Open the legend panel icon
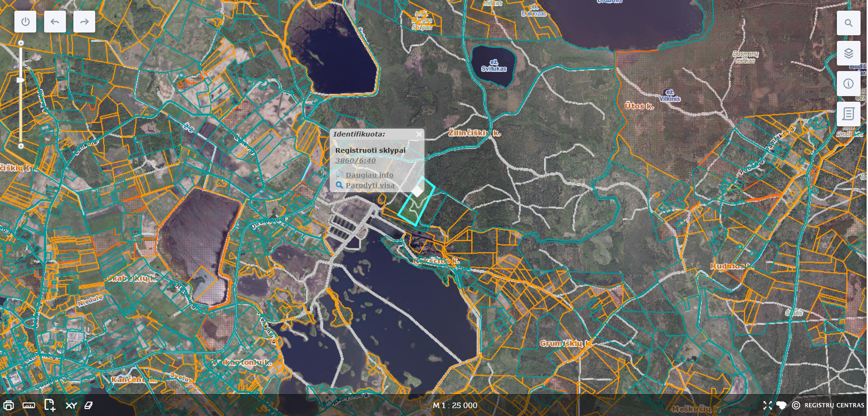This screenshot has height=416, width=868. (848, 114)
